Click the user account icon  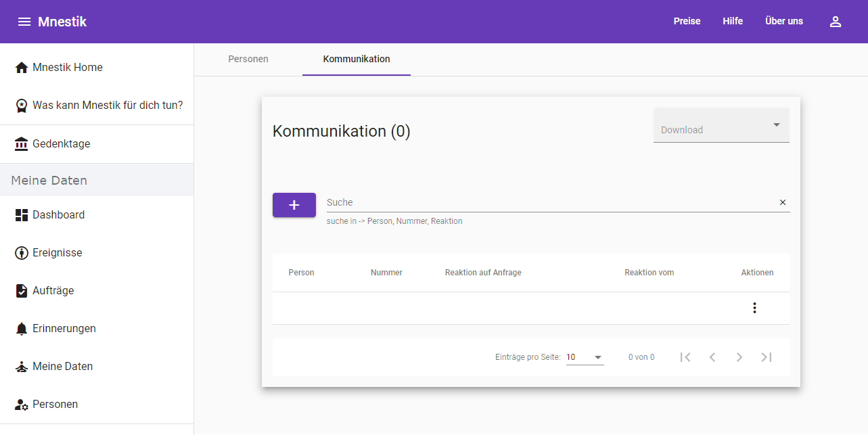click(835, 22)
